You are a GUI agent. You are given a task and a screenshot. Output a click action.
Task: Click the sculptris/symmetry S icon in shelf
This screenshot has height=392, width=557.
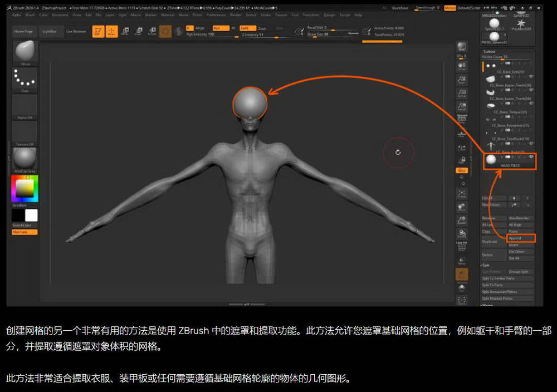(179, 32)
